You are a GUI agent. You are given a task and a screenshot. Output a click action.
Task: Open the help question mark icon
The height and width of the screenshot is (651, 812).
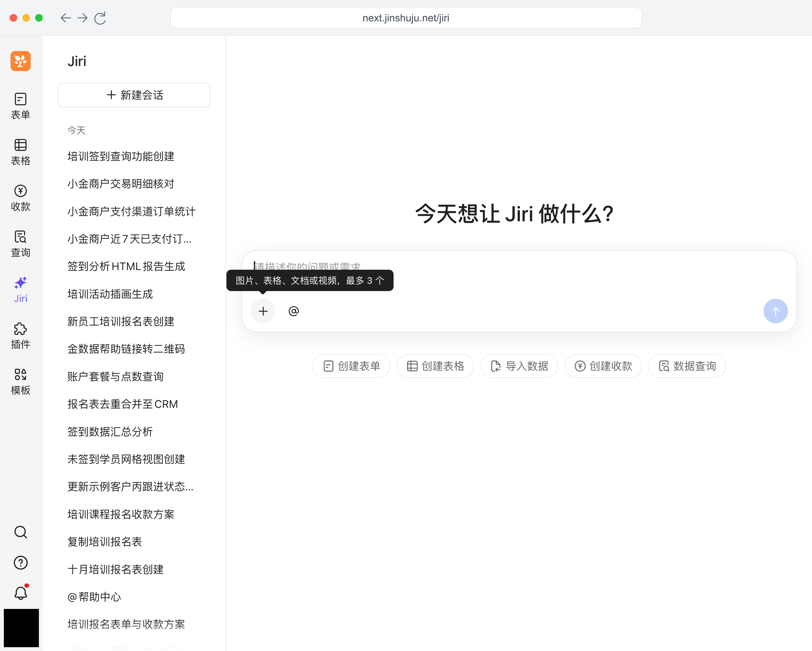(21, 562)
